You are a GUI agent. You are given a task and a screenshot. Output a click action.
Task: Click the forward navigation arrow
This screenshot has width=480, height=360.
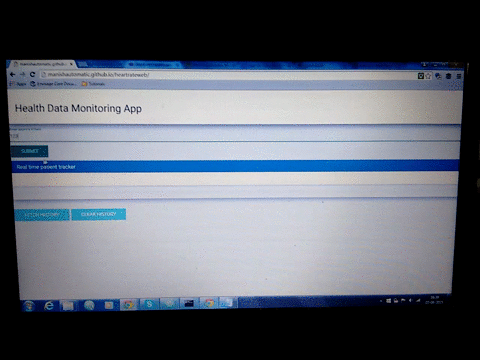click(22, 74)
